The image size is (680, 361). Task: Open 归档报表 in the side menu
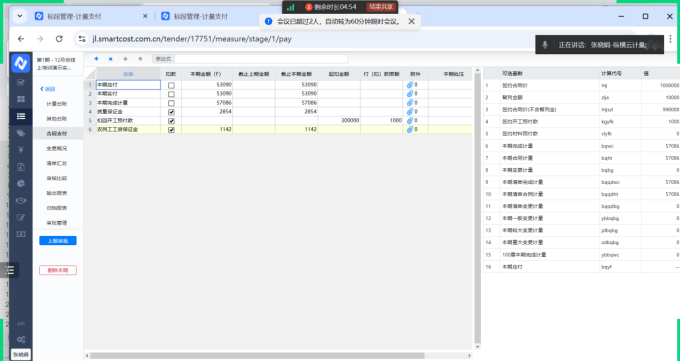(x=57, y=208)
